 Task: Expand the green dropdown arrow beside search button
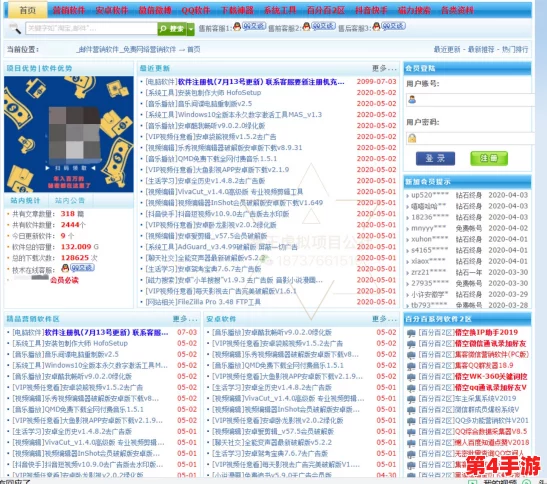point(191,29)
